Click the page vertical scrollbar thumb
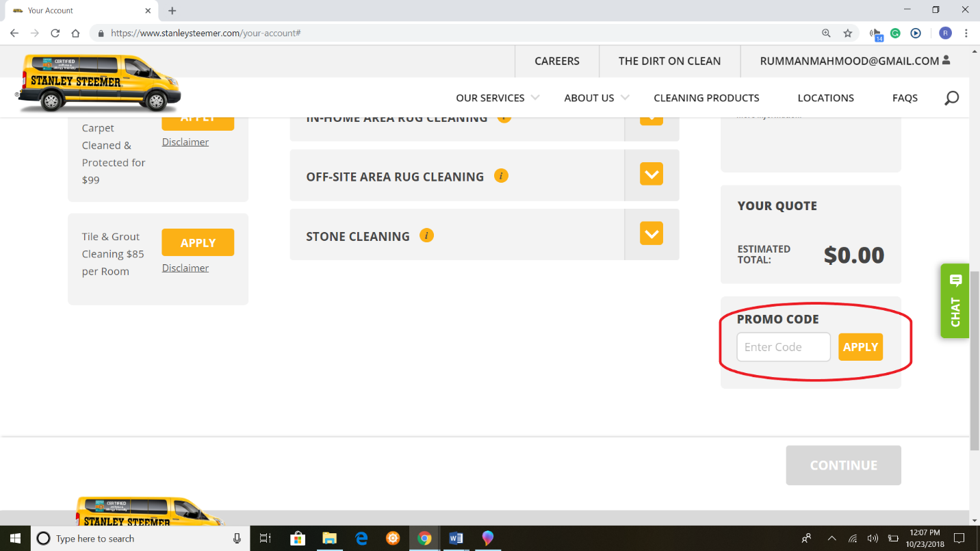 [975, 359]
